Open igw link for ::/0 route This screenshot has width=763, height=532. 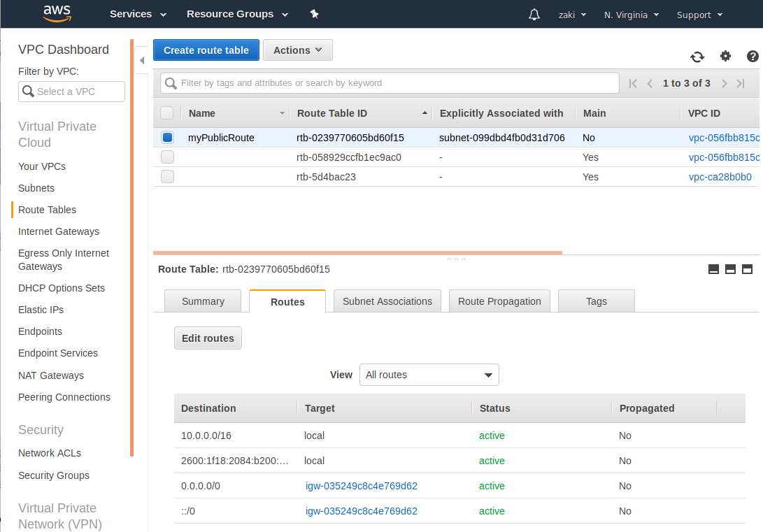(x=361, y=511)
